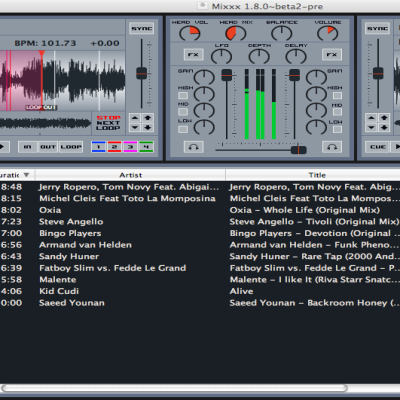Trigger green hotcue 4
Viewport: 400px width, 400px height.
coord(146,147)
